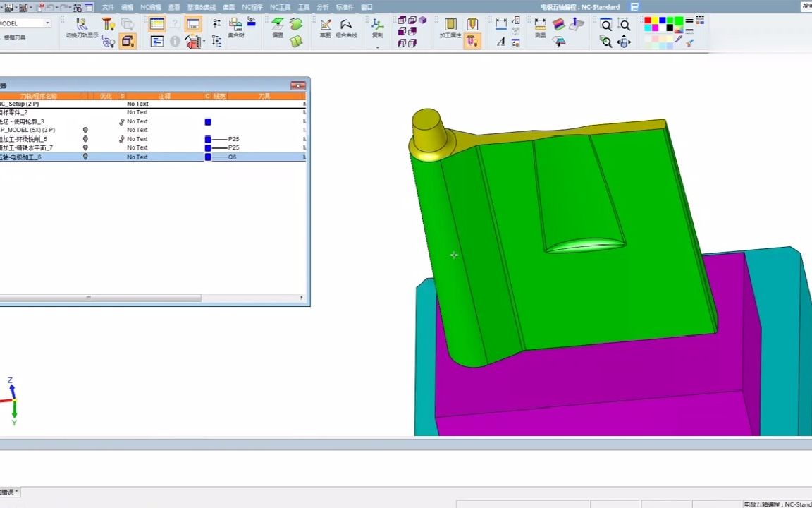The width and height of the screenshot is (812, 508).
Task: Click the 刀具 column header
Action: click(264, 96)
